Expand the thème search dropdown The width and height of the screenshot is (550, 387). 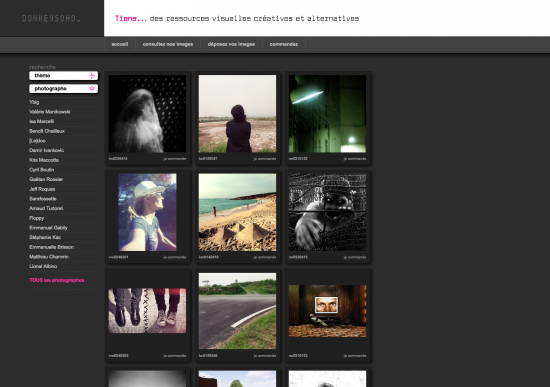[63, 75]
